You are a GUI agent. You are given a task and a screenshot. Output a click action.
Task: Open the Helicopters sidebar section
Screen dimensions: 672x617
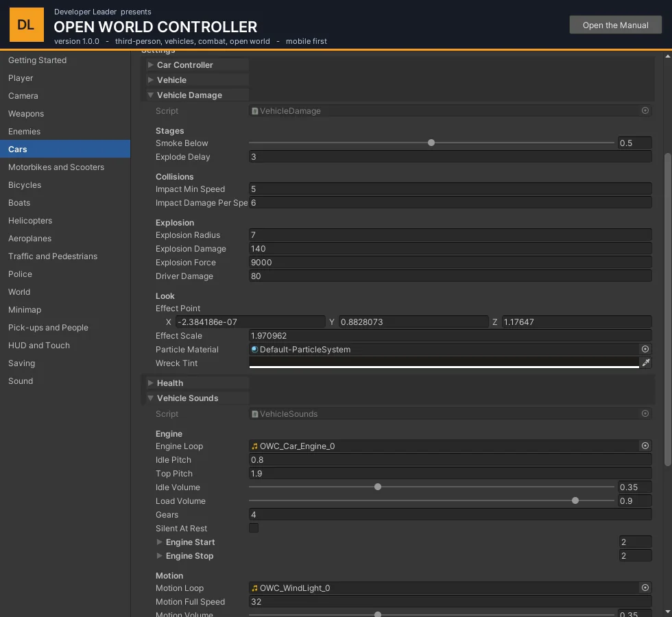tap(65, 221)
